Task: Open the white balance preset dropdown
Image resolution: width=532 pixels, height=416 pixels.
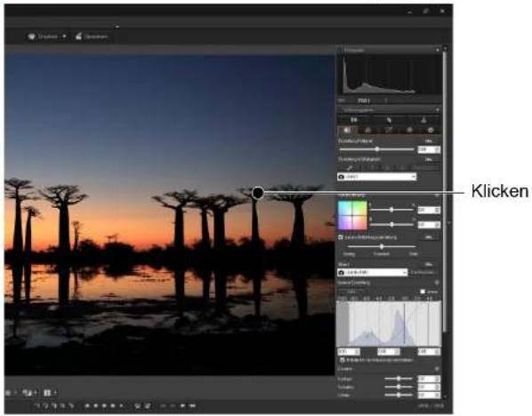Action: pyautogui.click(x=376, y=177)
